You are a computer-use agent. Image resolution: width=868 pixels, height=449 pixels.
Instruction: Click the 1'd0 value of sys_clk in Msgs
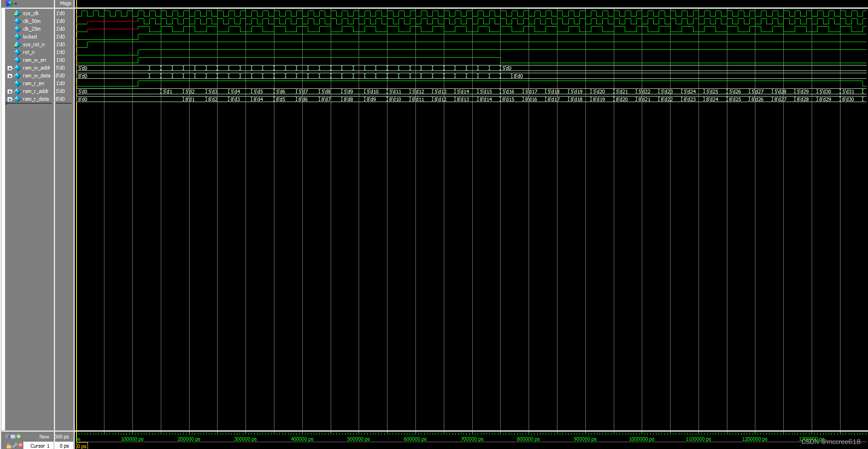[x=60, y=13]
